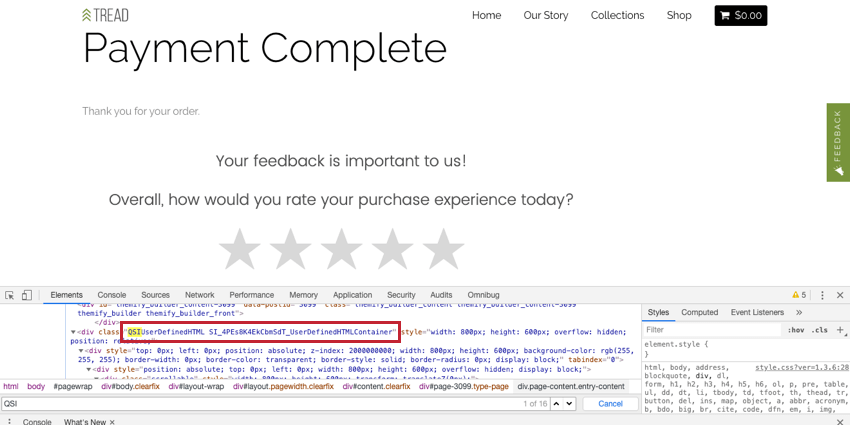850x425 pixels.
Task: Select div#body.clearfix breadcrumb
Action: tap(130, 387)
